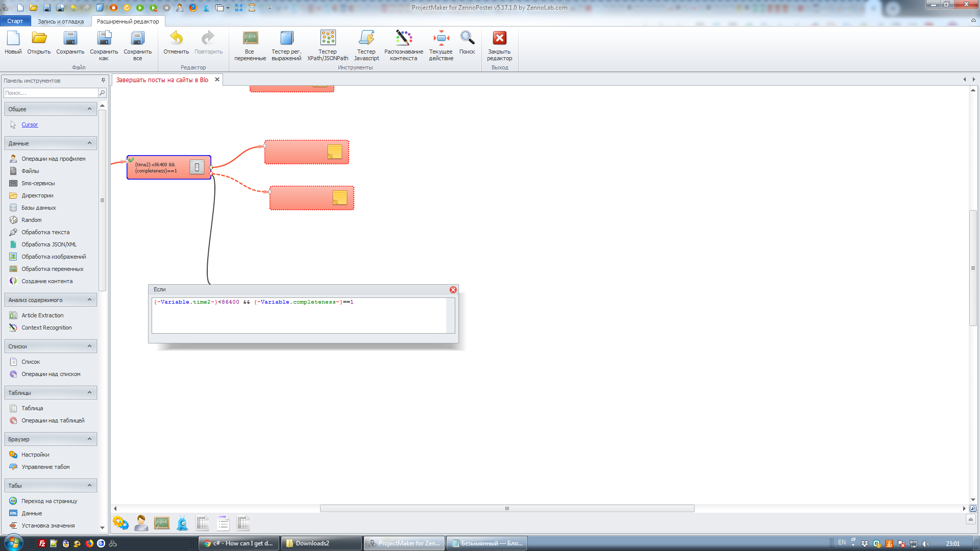
Task: Select Обработка текста in the tools list
Action: [45, 232]
